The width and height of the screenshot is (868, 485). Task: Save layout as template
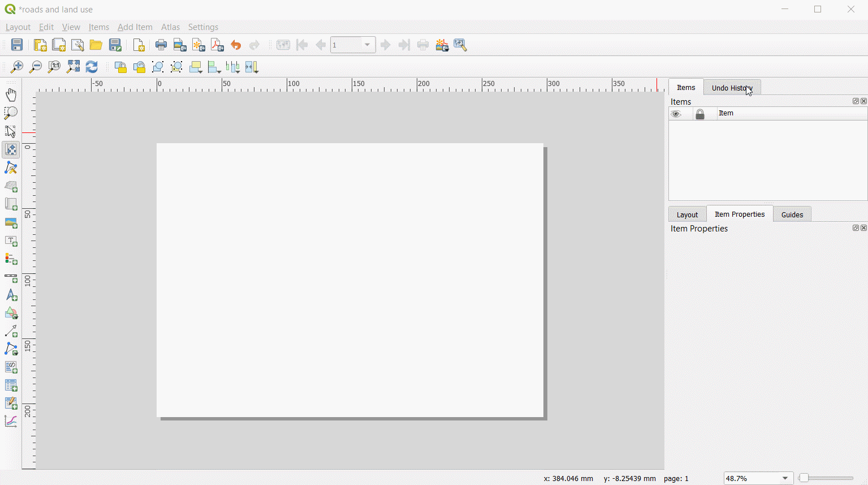pyautogui.click(x=115, y=45)
